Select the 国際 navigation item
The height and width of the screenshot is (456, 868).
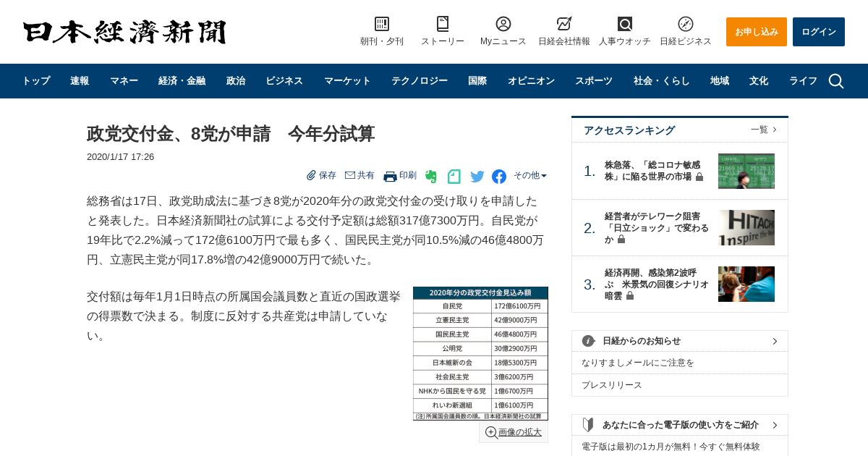(477, 81)
